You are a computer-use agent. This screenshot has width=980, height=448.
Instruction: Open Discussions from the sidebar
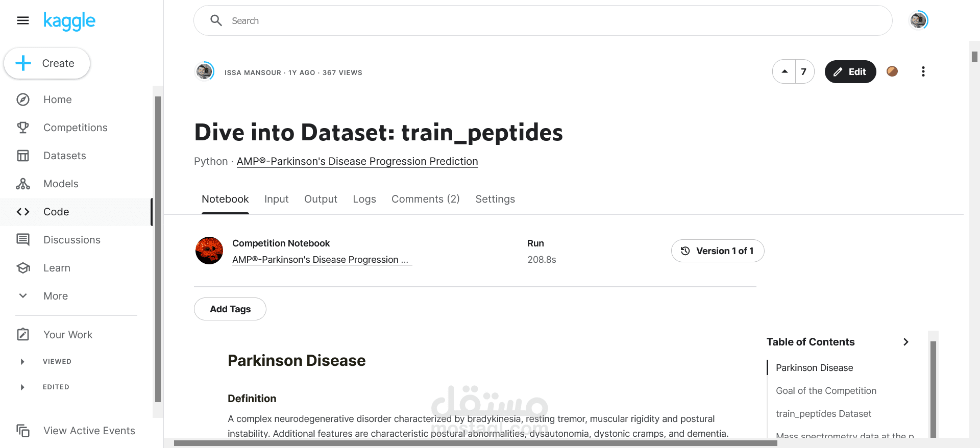[23, 239]
